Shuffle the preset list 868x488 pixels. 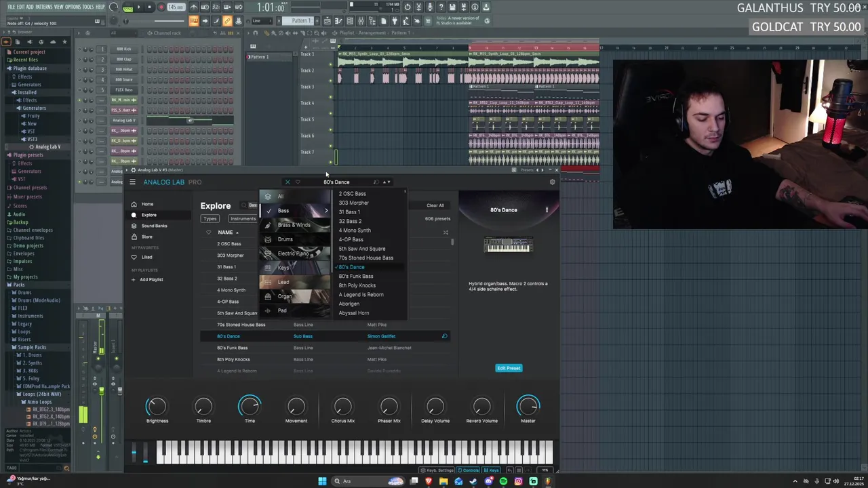(446, 232)
